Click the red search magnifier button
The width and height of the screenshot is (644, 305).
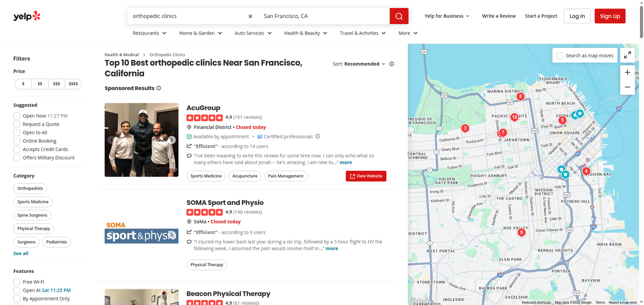tap(399, 16)
